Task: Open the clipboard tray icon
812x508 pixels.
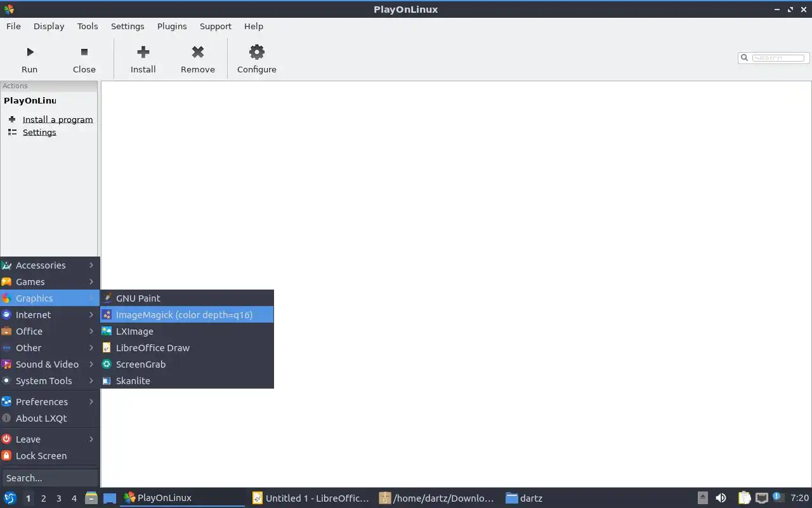Action: (x=744, y=498)
